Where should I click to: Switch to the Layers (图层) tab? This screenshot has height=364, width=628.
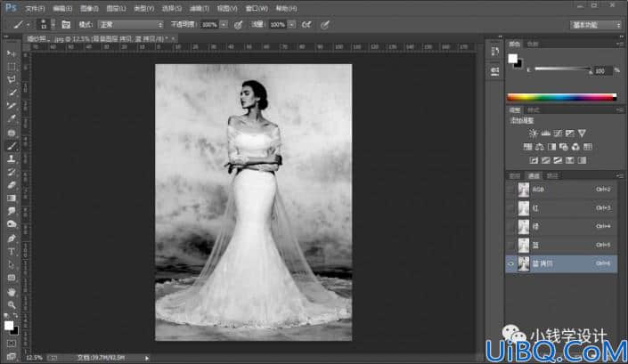(x=514, y=175)
